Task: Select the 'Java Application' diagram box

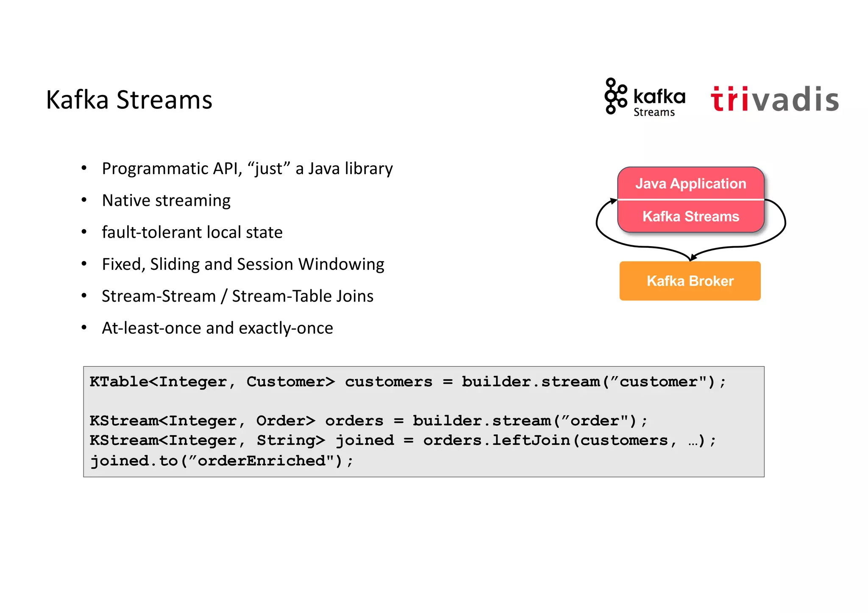Action: 691,183
